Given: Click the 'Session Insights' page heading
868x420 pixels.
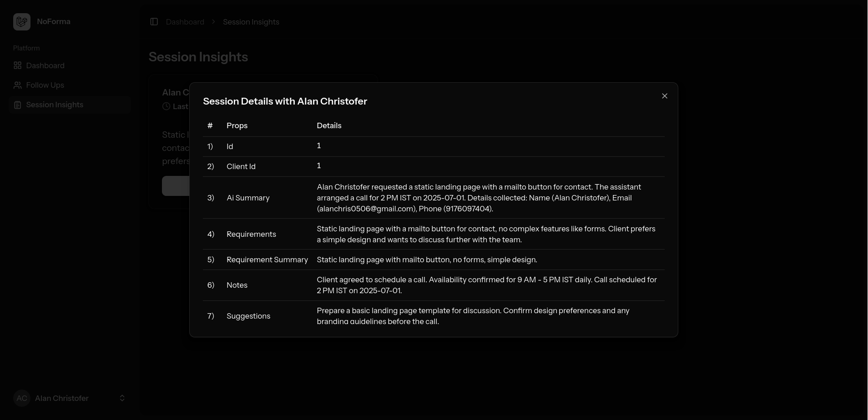Looking at the screenshot, I should (198, 57).
